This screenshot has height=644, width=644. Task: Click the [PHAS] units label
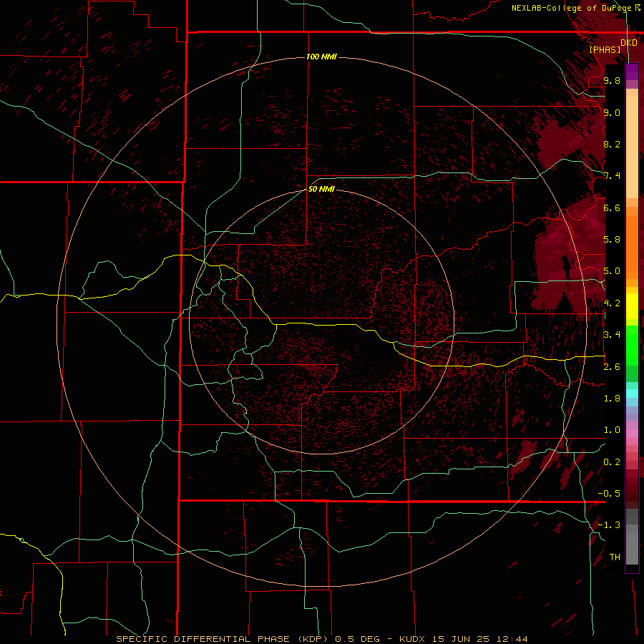[605, 49]
